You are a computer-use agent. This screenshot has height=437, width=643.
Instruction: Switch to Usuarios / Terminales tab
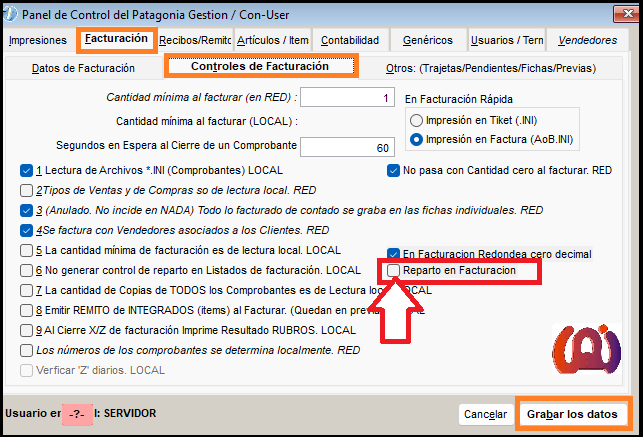507,40
